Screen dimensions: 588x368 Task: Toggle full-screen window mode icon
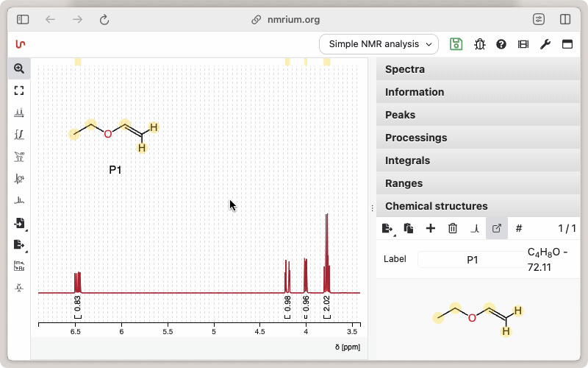coord(567,44)
